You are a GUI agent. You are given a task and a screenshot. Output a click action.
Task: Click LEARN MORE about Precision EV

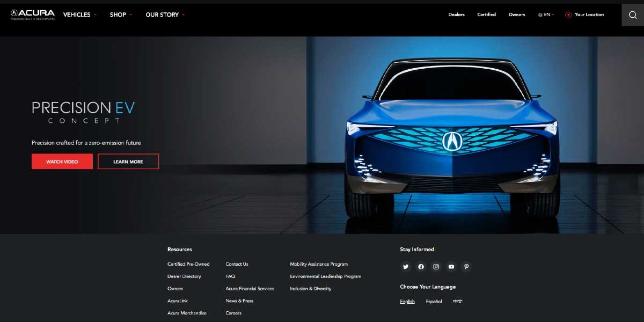[x=128, y=161]
